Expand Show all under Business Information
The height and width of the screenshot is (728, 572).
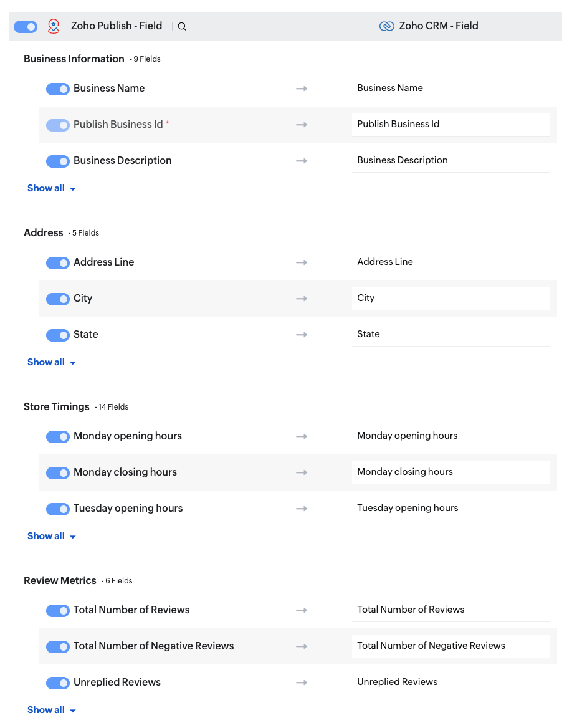(x=51, y=188)
